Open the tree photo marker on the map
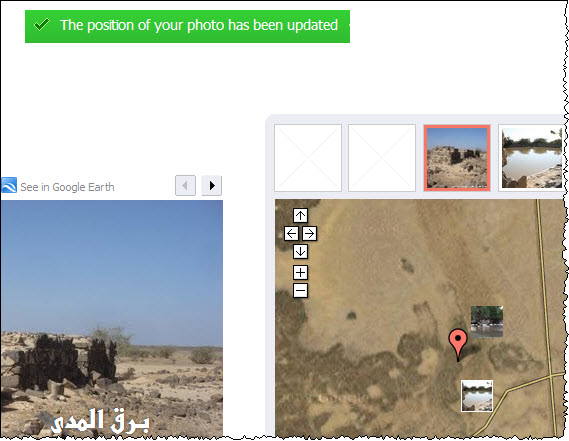The width and height of the screenshot is (569, 441). pos(487,322)
